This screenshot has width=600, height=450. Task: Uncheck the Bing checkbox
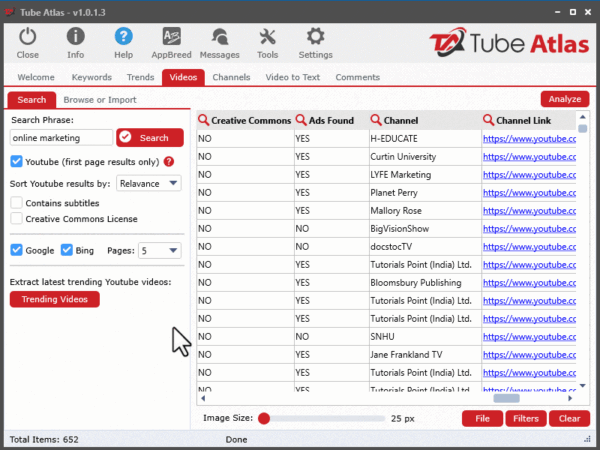click(x=67, y=250)
